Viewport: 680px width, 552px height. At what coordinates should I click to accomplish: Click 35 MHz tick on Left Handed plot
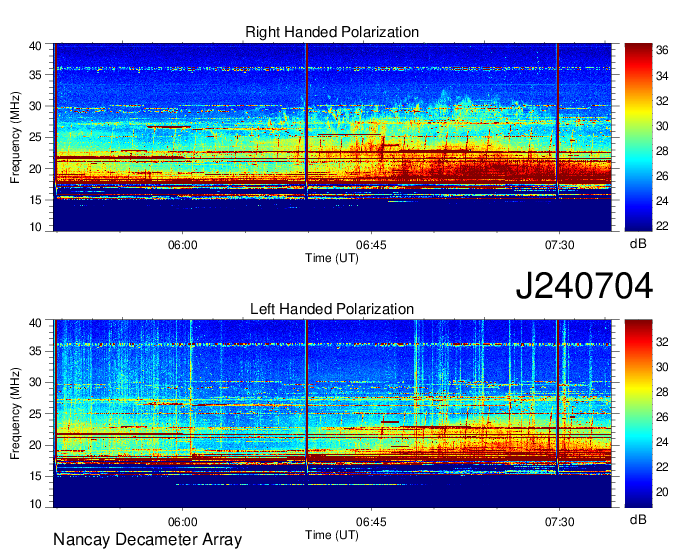click(36, 351)
